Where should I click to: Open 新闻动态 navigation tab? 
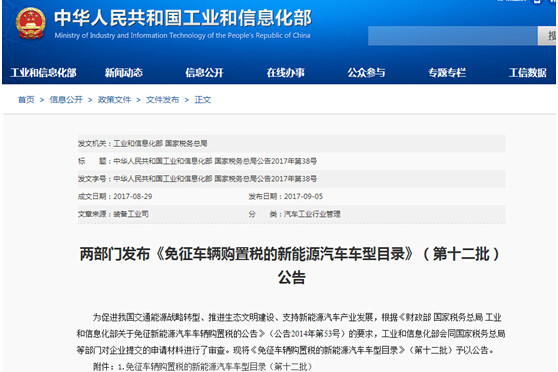[124, 73]
